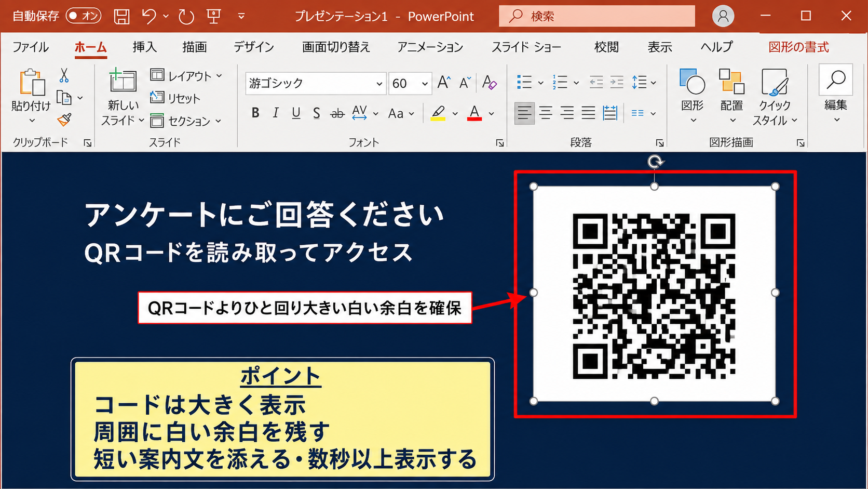
Task: Clear all formatting icon
Action: (489, 82)
